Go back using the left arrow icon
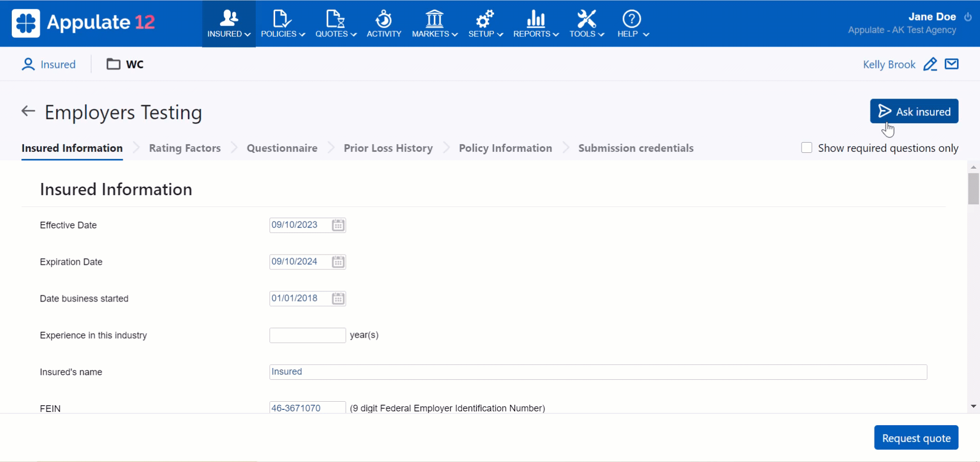980x462 pixels. click(28, 111)
